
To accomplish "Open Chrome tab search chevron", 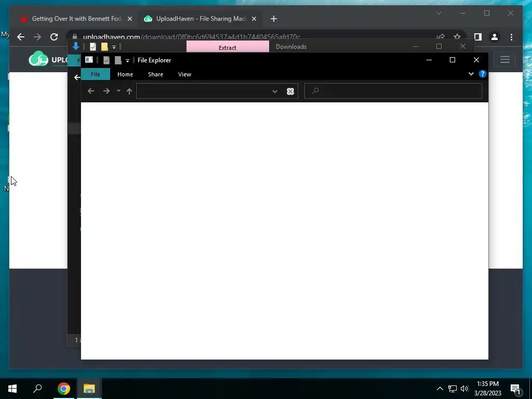I will tap(438, 13).
